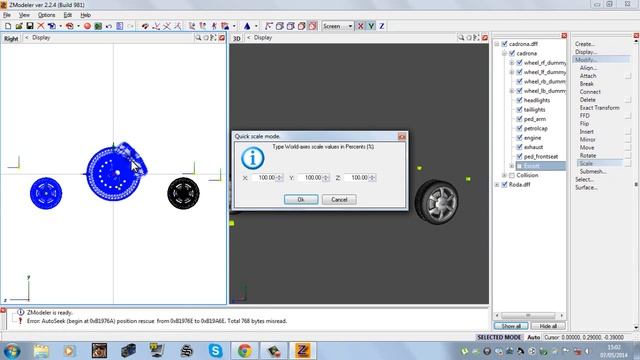The height and width of the screenshot is (360, 640).
Task: Open the Display menu in Right viewport
Action: [x=41, y=38]
